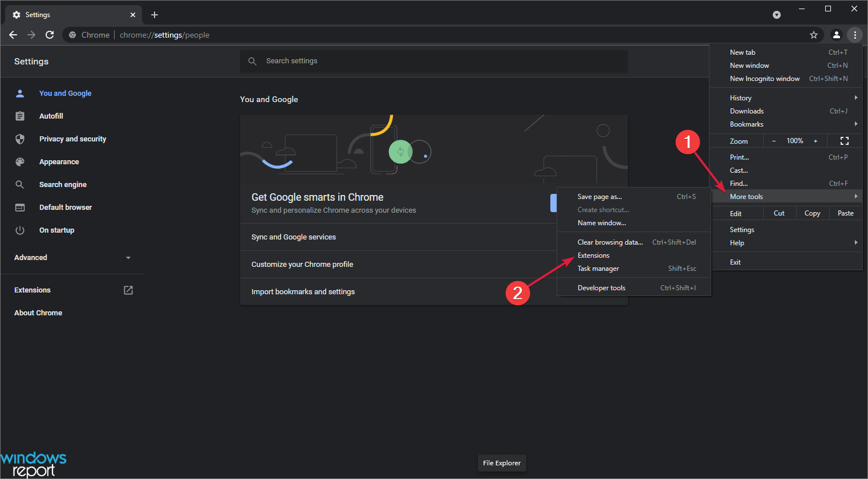Expand the Advanced section in sidebar
The image size is (868, 479).
click(72, 258)
